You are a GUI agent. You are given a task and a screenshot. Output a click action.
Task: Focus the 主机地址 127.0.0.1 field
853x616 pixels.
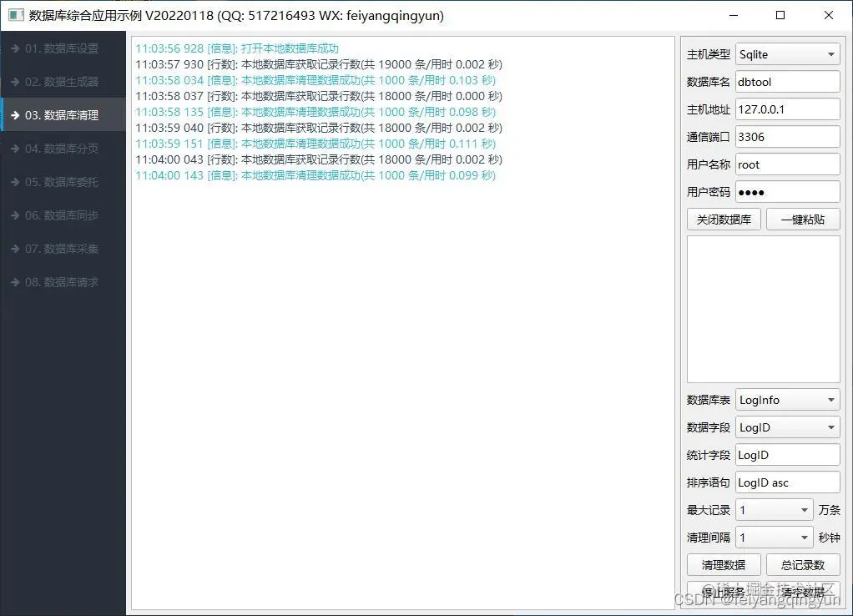coord(788,109)
